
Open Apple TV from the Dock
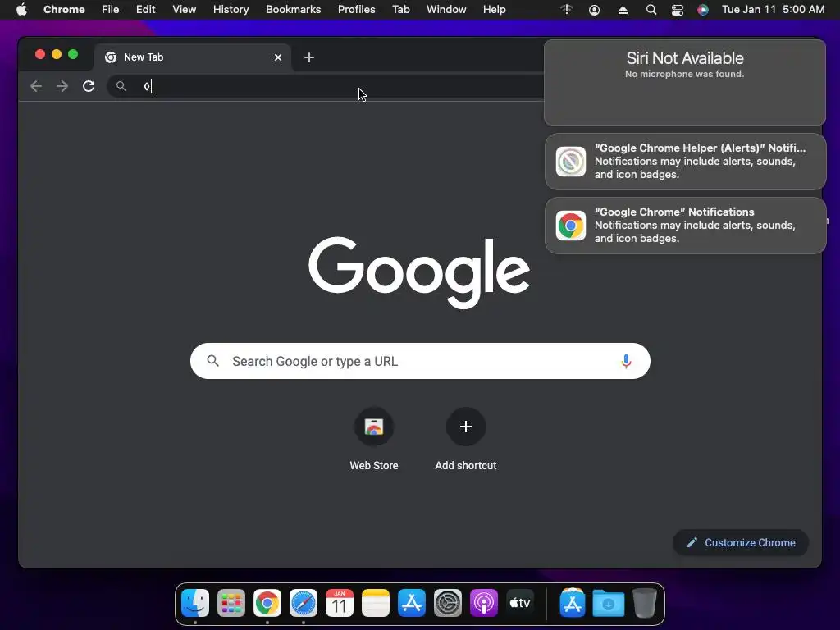point(519,603)
